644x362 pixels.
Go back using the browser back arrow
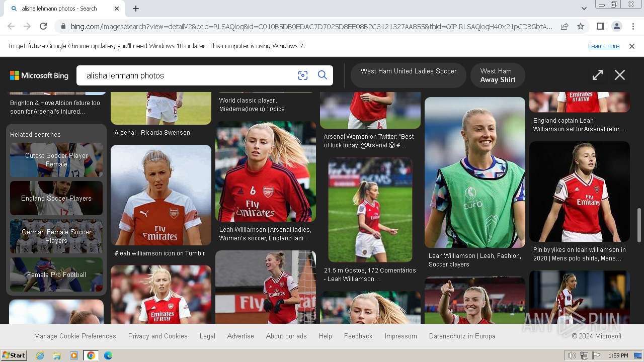pos(11,26)
